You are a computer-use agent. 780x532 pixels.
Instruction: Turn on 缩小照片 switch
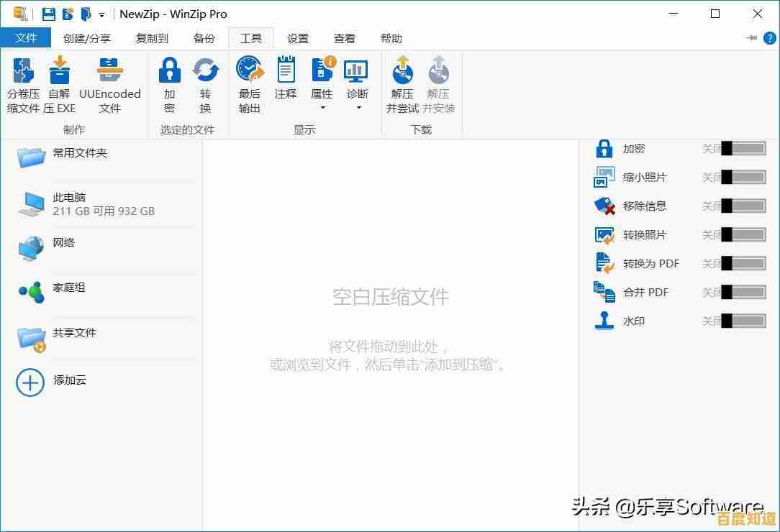742,177
